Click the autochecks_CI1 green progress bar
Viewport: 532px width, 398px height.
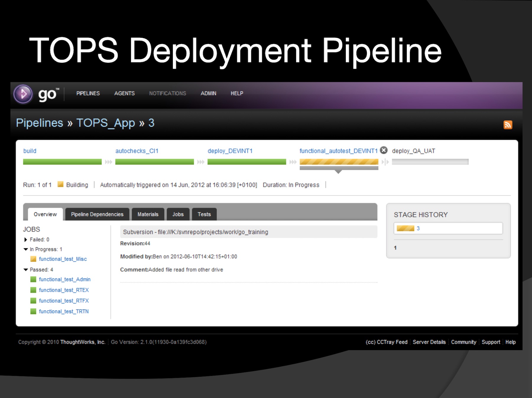[155, 162]
